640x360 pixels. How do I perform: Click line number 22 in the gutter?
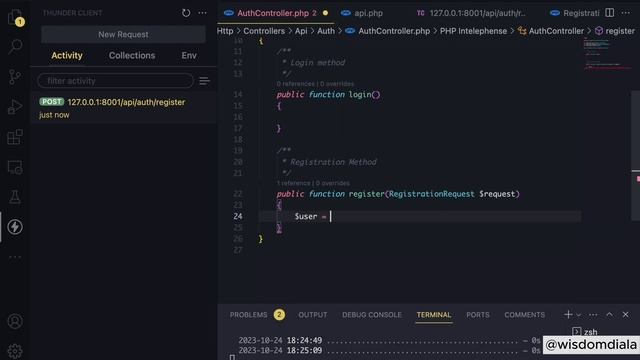pyautogui.click(x=238, y=194)
